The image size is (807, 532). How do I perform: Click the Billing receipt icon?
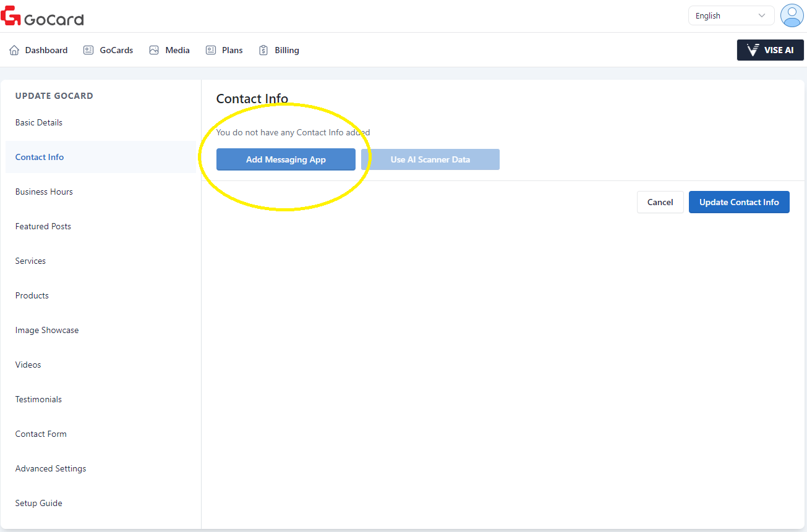pyautogui.click(x=263, y=50)
